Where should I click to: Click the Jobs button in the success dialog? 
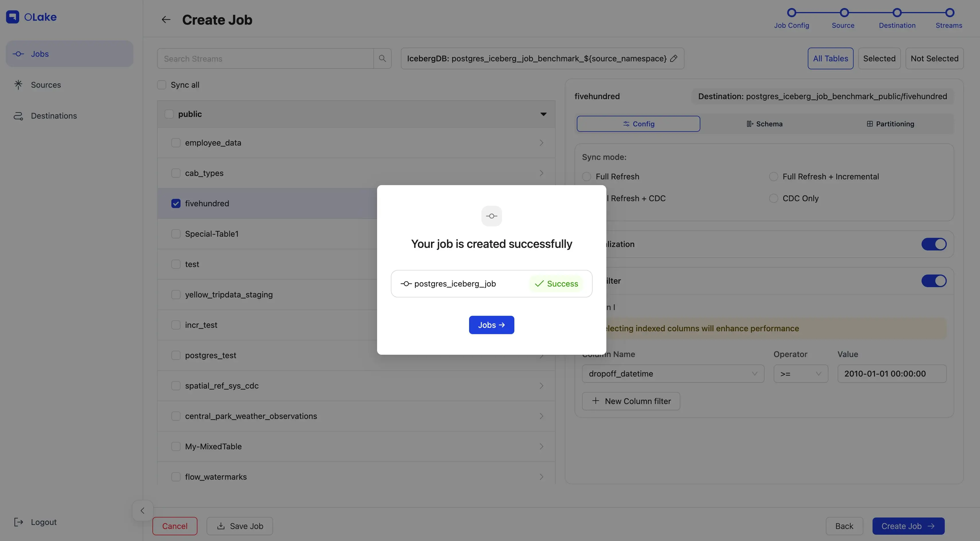point(491,325)
